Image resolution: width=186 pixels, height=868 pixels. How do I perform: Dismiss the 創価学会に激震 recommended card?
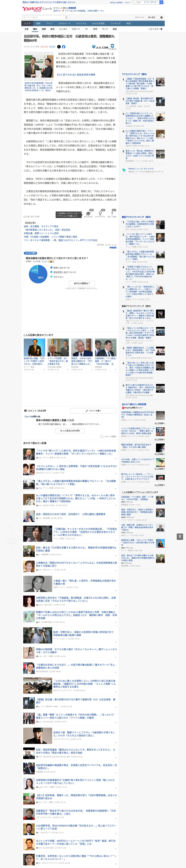click(44, 370)
